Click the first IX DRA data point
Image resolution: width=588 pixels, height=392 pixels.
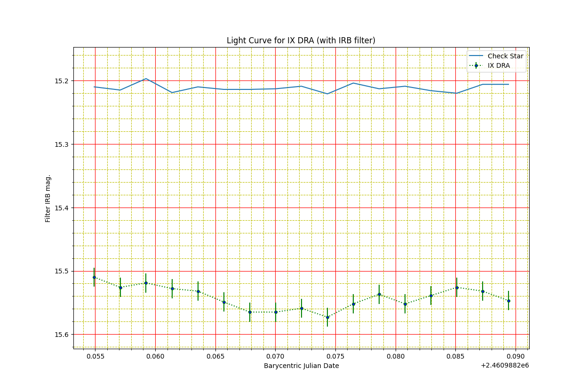click(94, 277)
